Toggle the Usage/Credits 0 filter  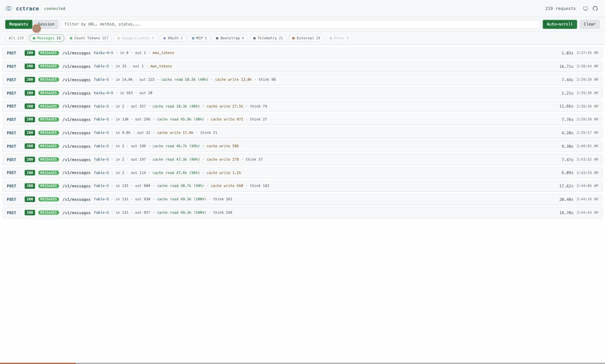coord(136,38)
